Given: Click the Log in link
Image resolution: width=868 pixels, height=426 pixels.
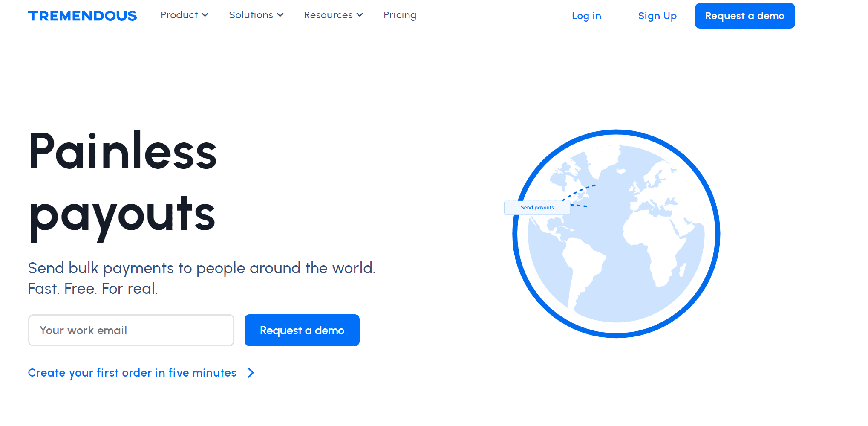Looking at the screenshot, I should (x=586, y=16).
